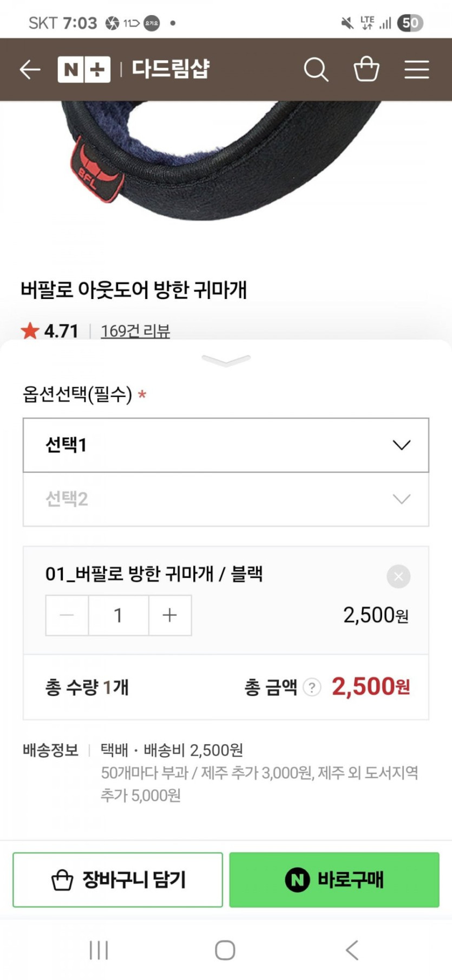Tap the quantity number field

pos(119,615)
